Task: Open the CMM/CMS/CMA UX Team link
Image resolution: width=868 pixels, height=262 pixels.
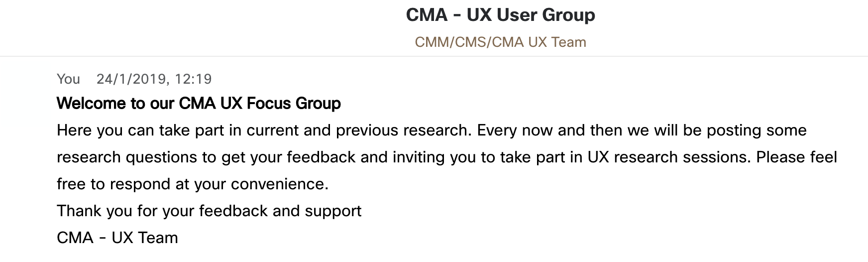Action: [x=500, y=42]
